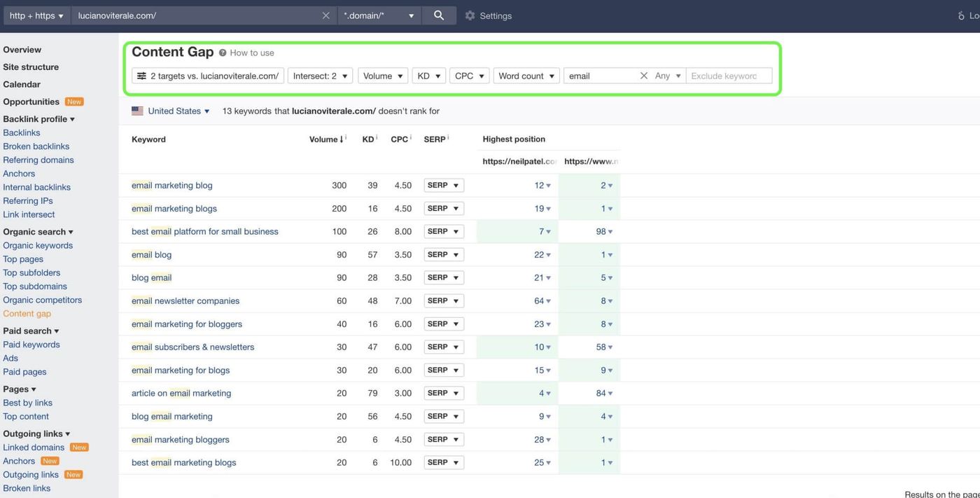Viewport: 980px width, 498px height.
Task: Click the Volume column info icon
Action: [346, 138]
